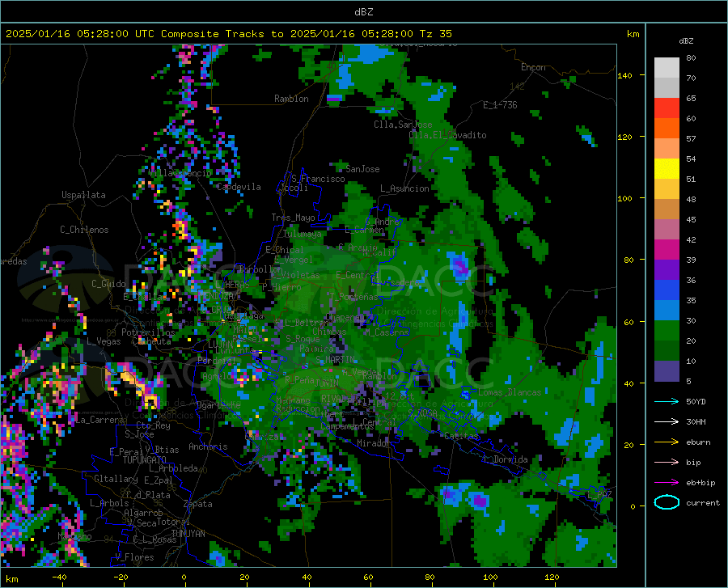
Task: Click the pink bip arrow legend icon
Action: point(667,463)
